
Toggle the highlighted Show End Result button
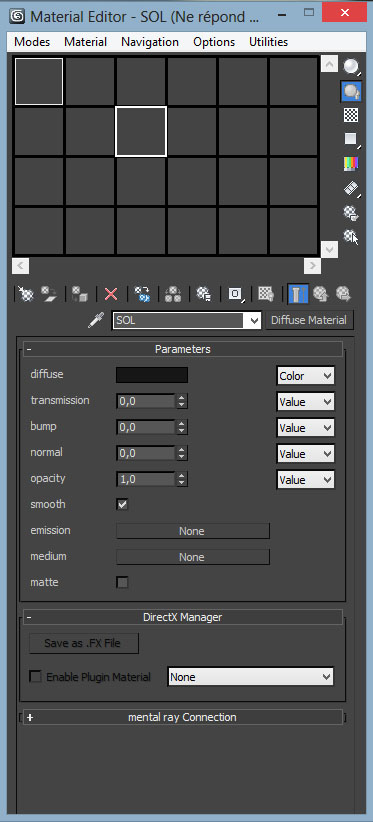298,294
